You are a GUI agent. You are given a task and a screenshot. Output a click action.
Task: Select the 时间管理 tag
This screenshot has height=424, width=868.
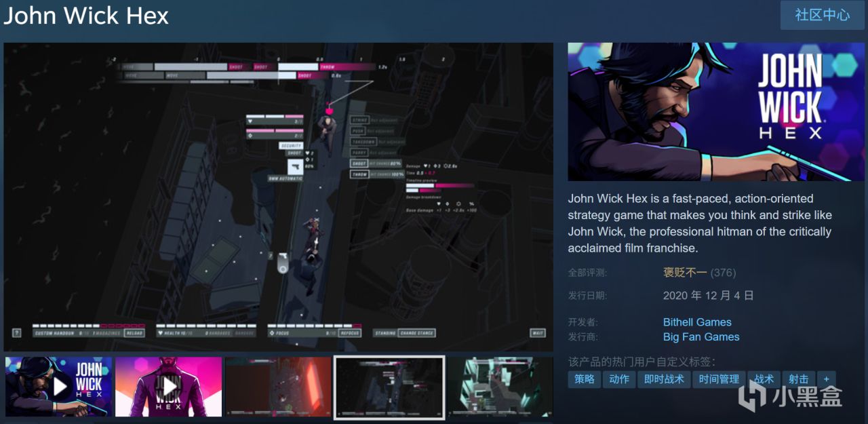(x=719, y=379)
